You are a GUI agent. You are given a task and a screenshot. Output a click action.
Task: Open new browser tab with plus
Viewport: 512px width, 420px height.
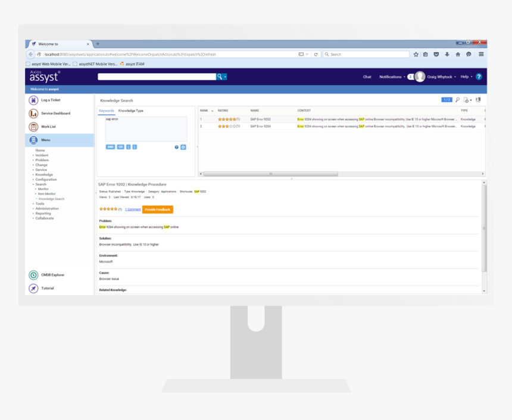tap(98, 44)
